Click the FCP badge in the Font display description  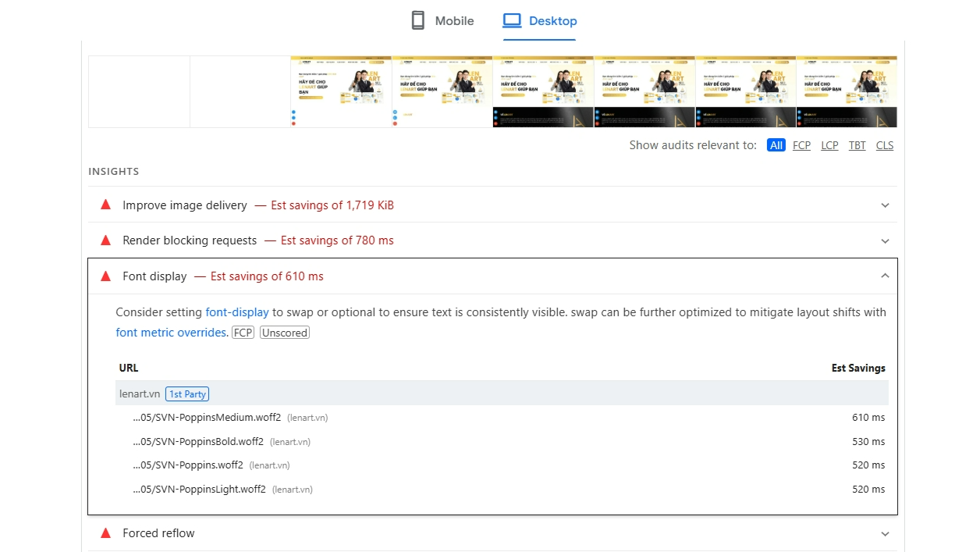(x=243, y=332)
